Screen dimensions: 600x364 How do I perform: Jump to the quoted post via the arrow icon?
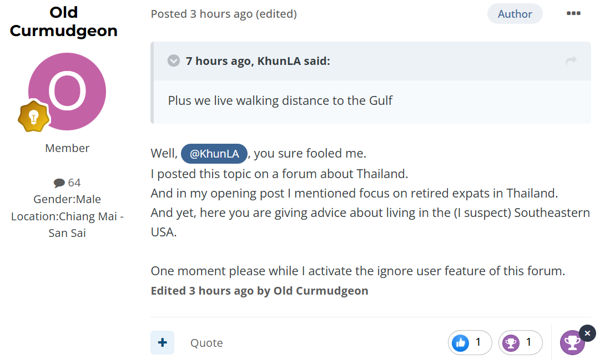click(571, 60)
